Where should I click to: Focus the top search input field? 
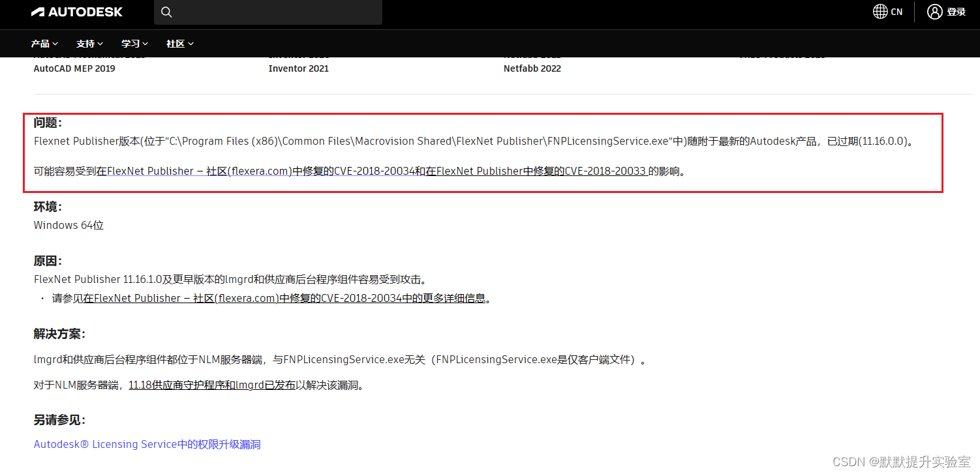[x=268, y=12]
